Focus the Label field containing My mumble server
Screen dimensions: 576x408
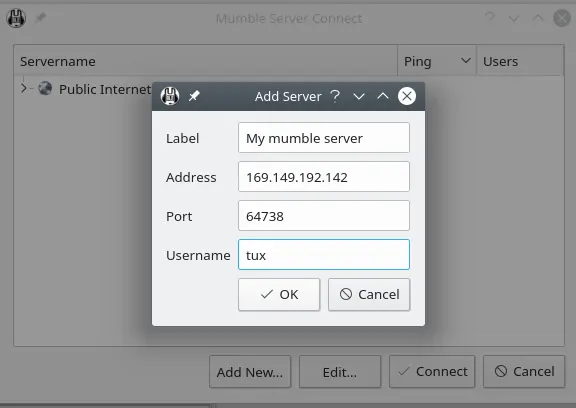coord(324,138)
